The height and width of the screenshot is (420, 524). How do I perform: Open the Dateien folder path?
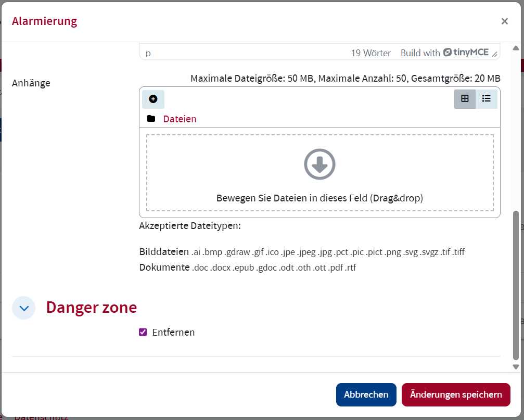[180, 119]
